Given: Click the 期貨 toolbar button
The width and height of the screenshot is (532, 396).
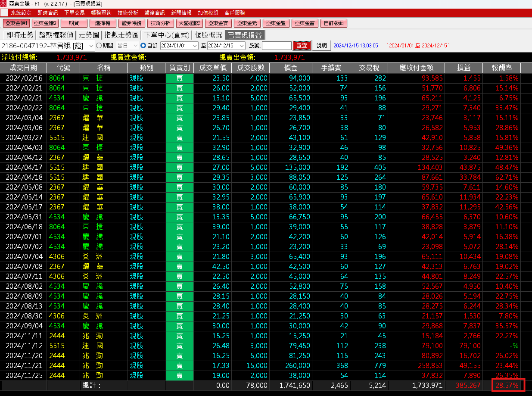Looking at the screenshot, I should point(74,23).
